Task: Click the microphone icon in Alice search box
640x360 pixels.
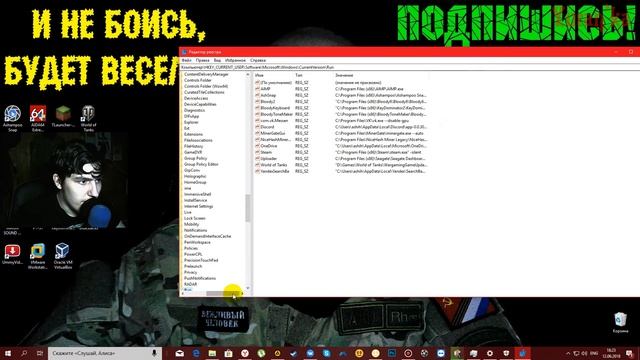Action: coord(154,353)
